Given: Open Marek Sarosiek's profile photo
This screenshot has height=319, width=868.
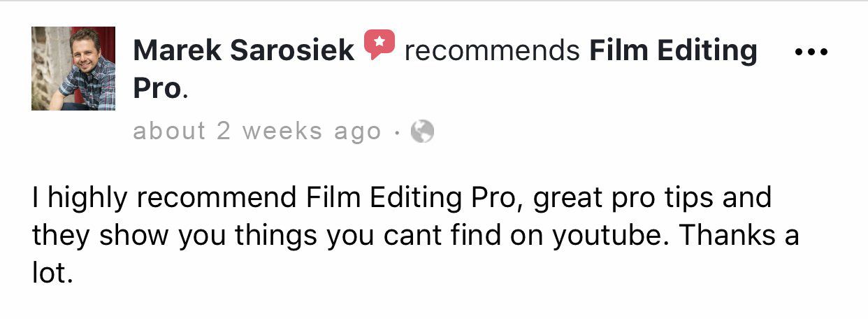Looking at the screenshot, I should [73, 69].
